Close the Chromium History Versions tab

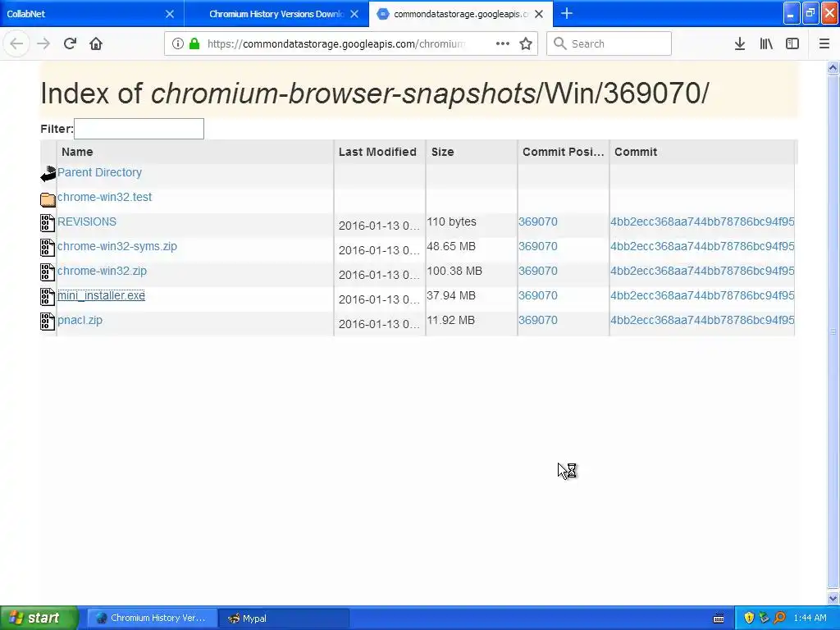[354, 14]
